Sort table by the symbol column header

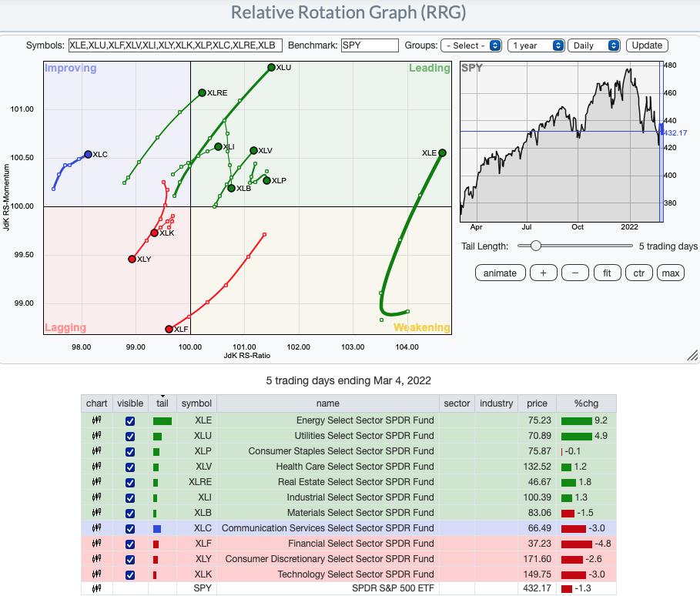point(197,403)
